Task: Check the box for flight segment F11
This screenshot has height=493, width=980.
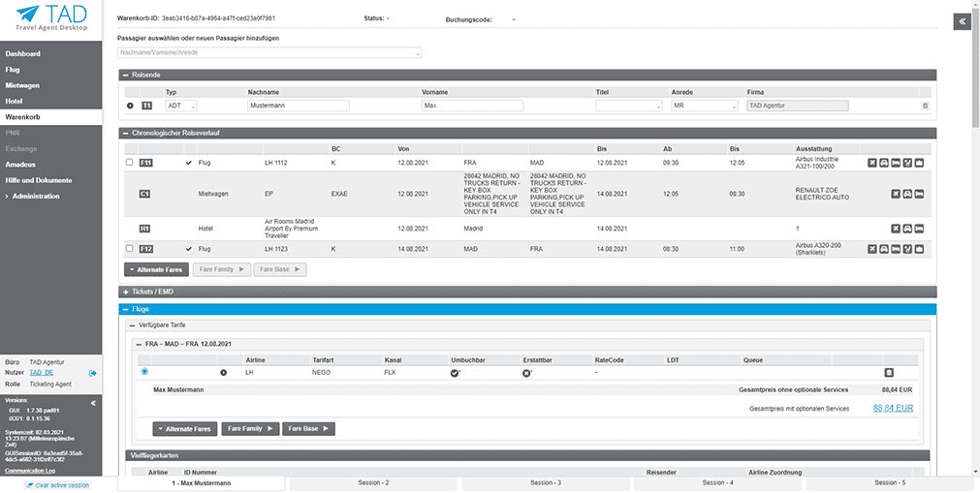Action: (130, 163)
